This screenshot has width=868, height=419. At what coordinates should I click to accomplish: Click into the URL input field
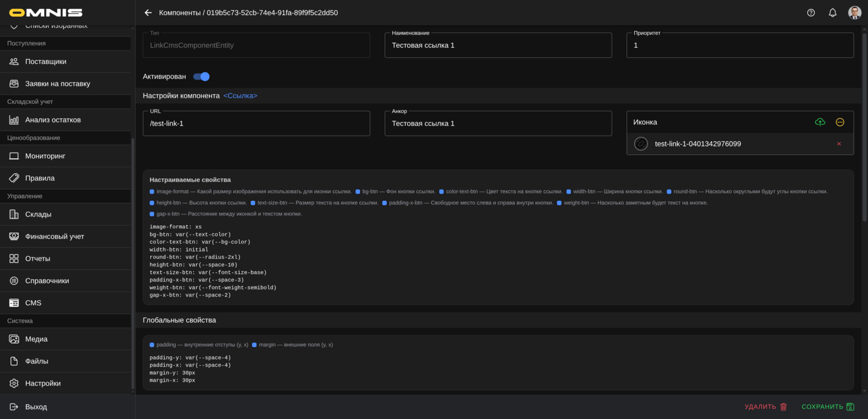click(256, 124)
